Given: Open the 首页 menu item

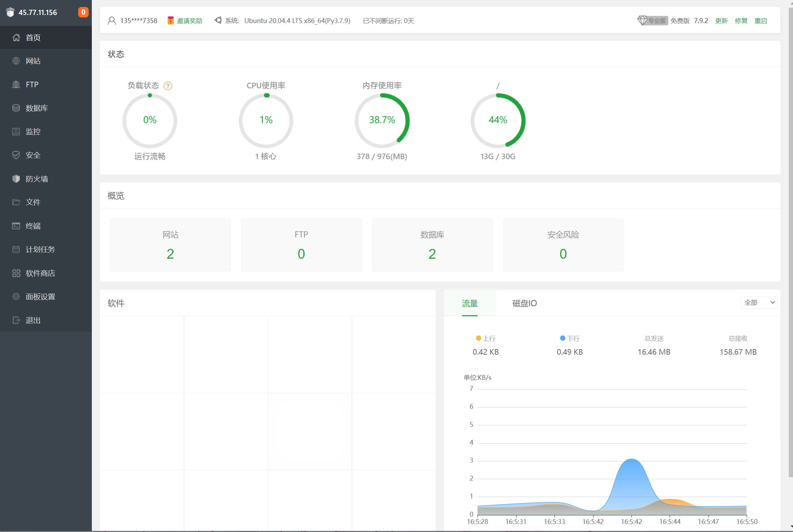Looking at the screenshot, I should [46, 37].
